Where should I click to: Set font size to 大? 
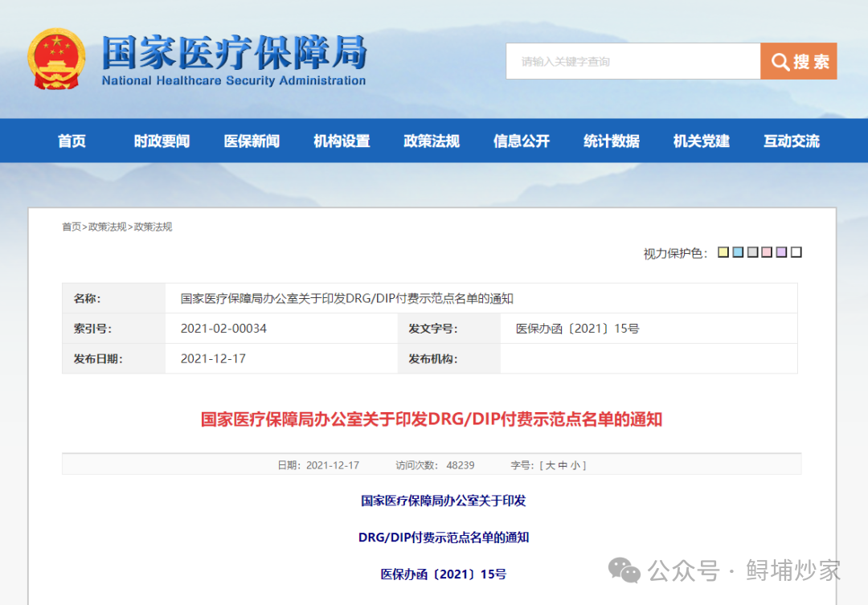point(550,464)
